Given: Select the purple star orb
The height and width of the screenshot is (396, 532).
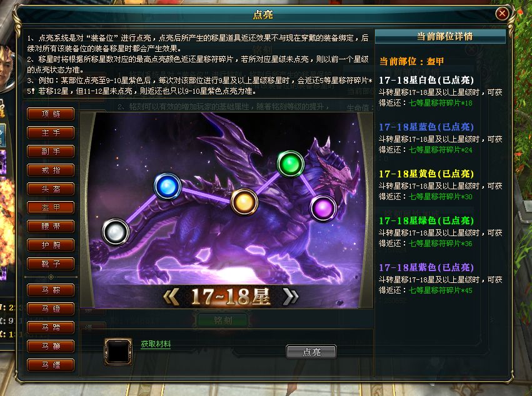Looking at the screenshot, I should [x=323, y=208].
